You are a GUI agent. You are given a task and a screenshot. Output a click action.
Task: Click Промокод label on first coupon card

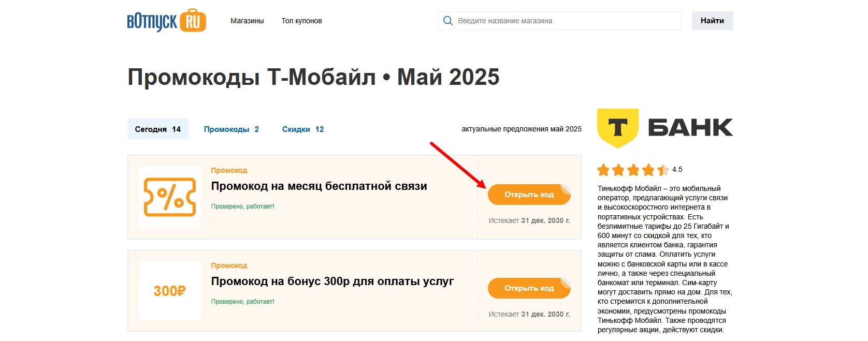tap(229, 170)
